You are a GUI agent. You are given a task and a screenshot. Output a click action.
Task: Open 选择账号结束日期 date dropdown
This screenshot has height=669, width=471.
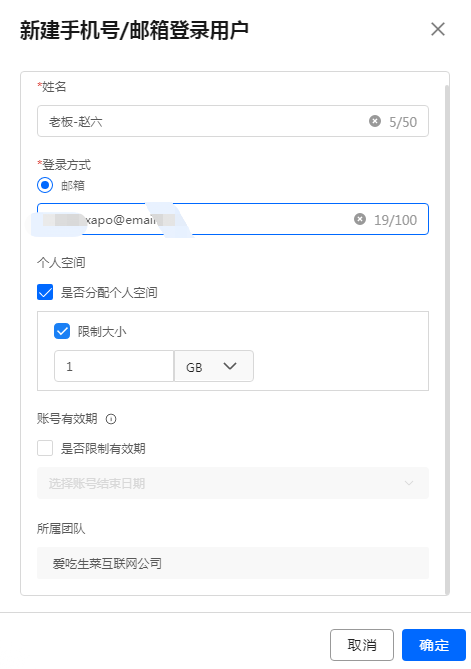point(233,483)
